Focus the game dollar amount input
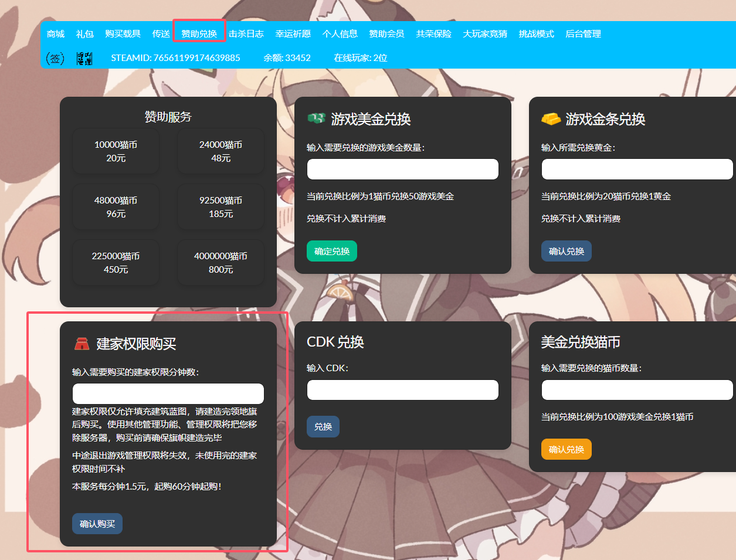This screenshot has height=560, width=736. tap(402, 169)
